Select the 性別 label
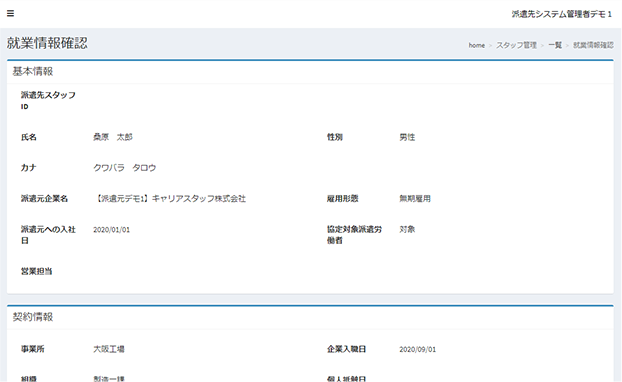 click(x=334, y=137)
